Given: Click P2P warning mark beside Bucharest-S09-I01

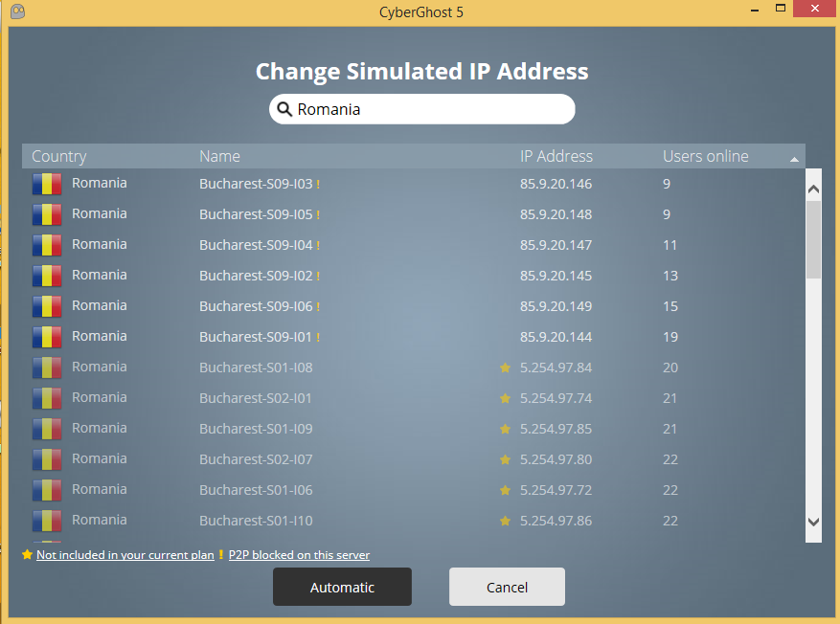Looking at the screenshot, I should click(318, 337).
